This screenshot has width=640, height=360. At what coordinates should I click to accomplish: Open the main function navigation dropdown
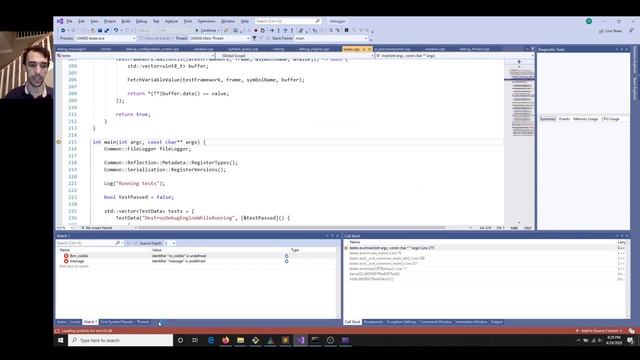pos(454,56)
